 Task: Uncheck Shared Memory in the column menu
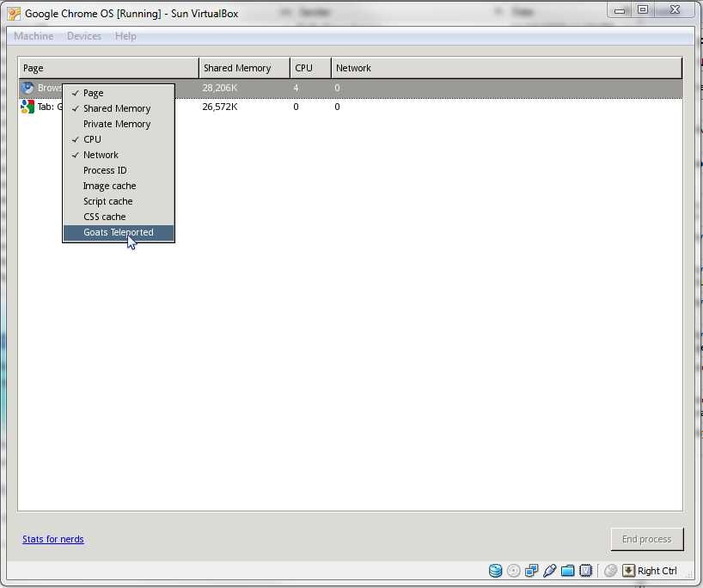pyautogui.click(x=119, y=108)
